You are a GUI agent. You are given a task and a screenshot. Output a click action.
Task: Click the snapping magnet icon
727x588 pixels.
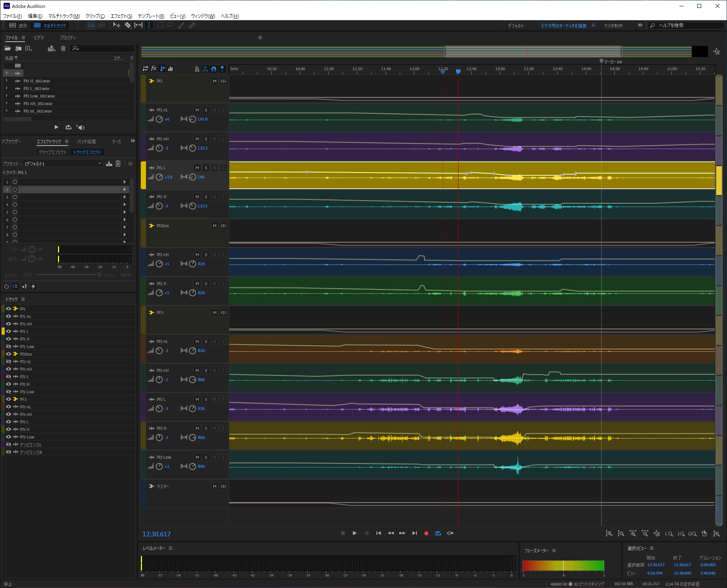(213, 69)
